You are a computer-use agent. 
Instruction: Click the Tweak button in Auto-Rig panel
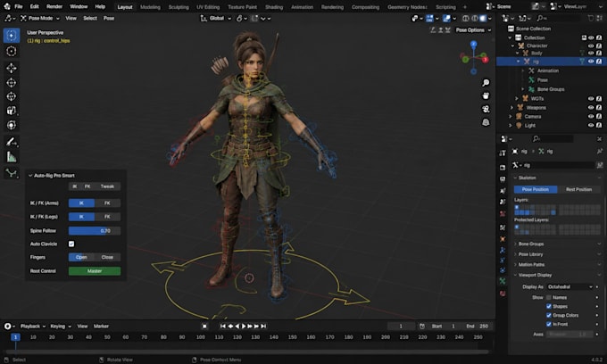(x=107, y=186)
